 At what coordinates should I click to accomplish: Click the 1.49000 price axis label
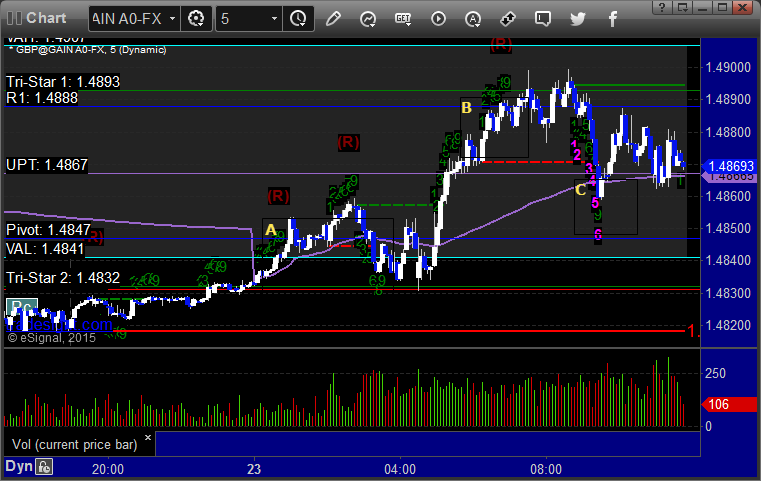728,67
